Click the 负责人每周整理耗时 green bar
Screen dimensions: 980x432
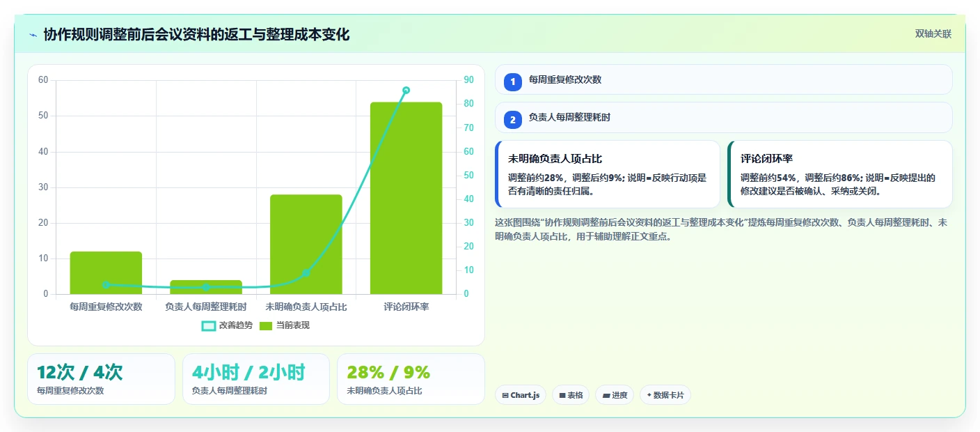point(206,287)
